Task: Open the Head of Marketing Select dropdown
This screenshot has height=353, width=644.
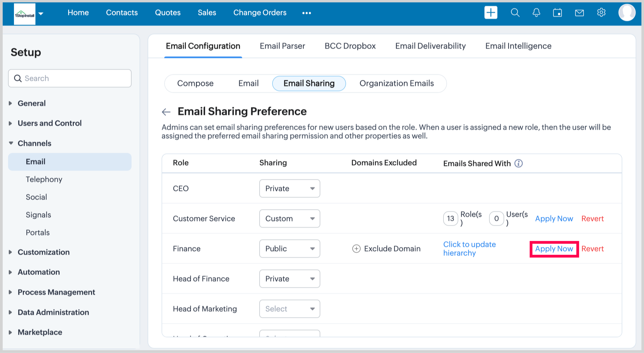Action: [x=289, y=309]
